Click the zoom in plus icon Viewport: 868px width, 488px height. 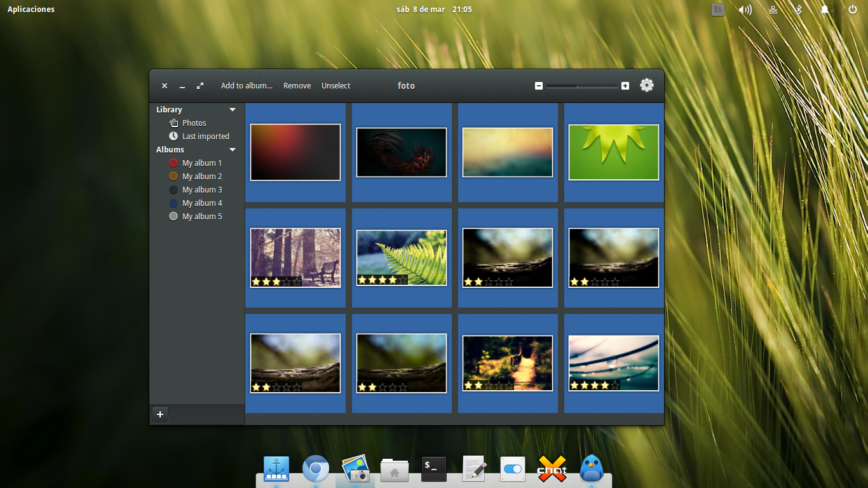(x=625, y=86)
